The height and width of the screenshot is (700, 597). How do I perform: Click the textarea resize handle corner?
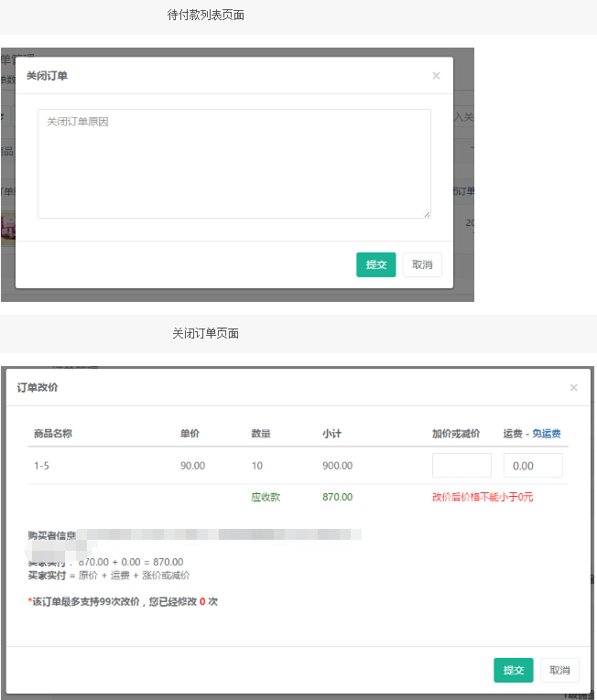pos(428,215)
